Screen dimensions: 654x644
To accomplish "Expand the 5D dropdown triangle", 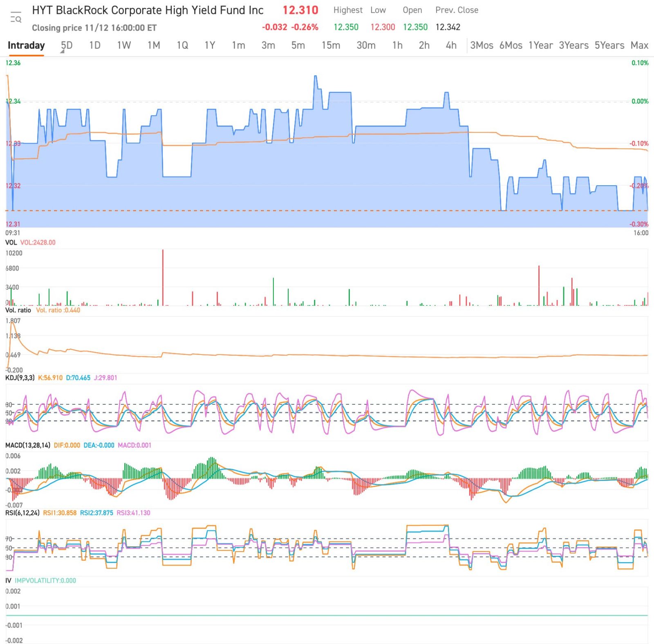I will point(63,52).
